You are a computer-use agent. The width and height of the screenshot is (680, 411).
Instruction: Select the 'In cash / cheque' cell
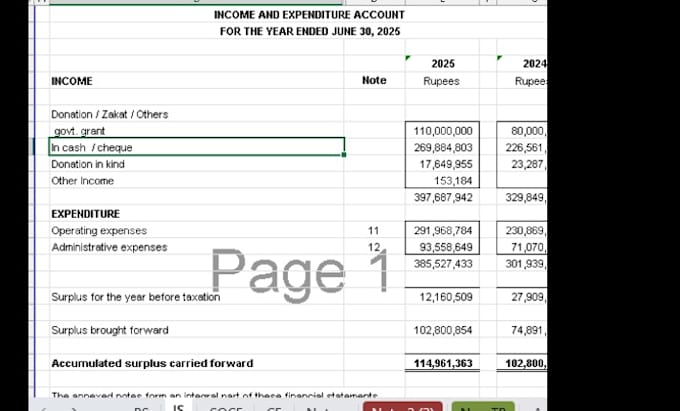[197, 147]
